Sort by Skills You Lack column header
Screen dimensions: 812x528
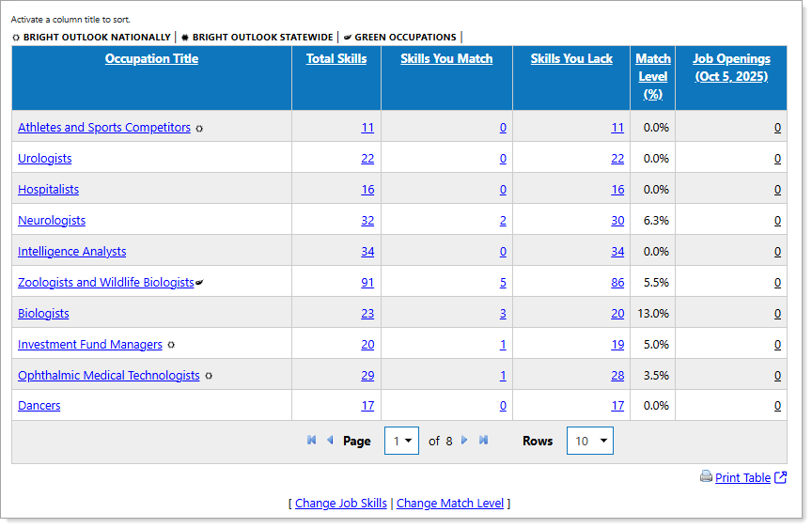[x=571, y=59]
